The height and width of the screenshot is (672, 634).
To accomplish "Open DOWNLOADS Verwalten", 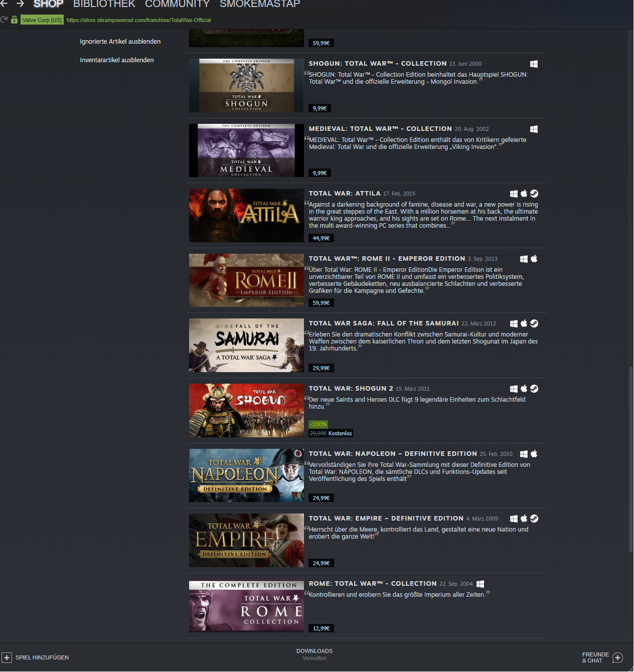I will 314,654.
